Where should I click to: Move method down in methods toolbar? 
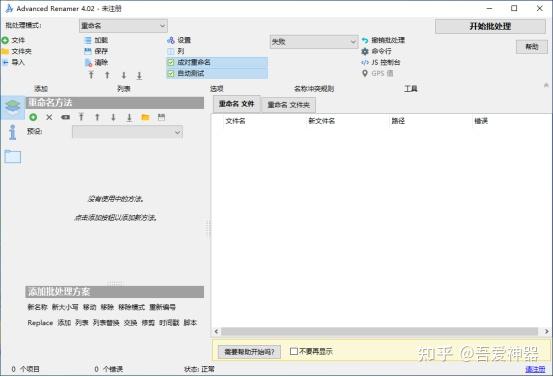pos(113,117)
